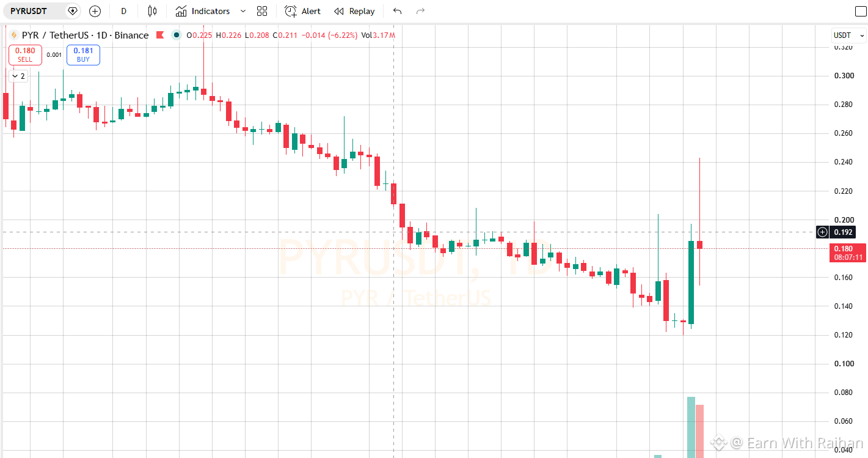The width and height of the screenshot is (868, 458).
Task: Click the diamond icon beside PYRUSDT
Action: coord(73,11)
